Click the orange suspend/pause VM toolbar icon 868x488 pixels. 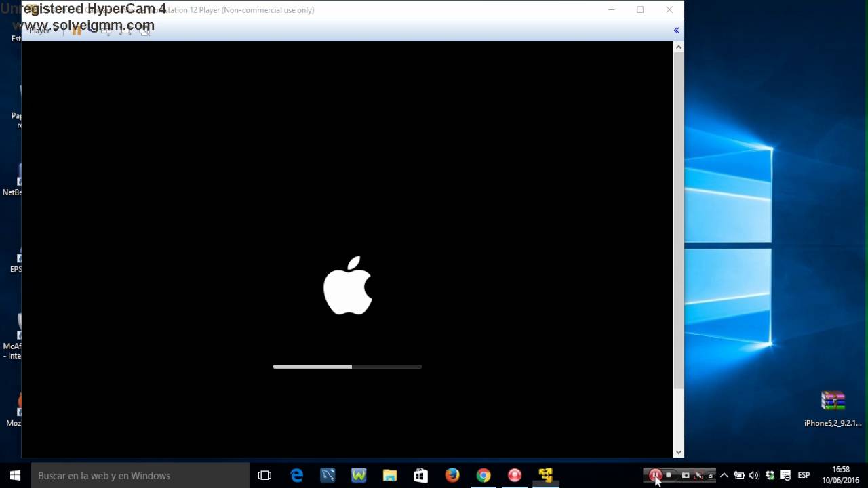click(x=77, y=30)
